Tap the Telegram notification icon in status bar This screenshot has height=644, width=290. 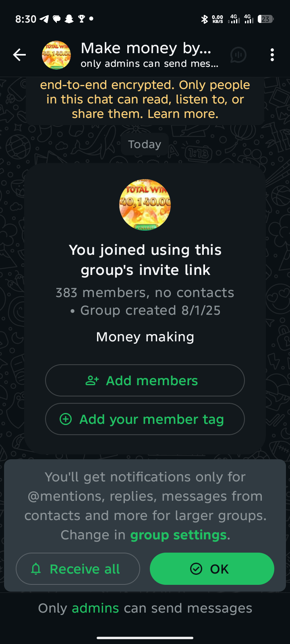[44, 19]
